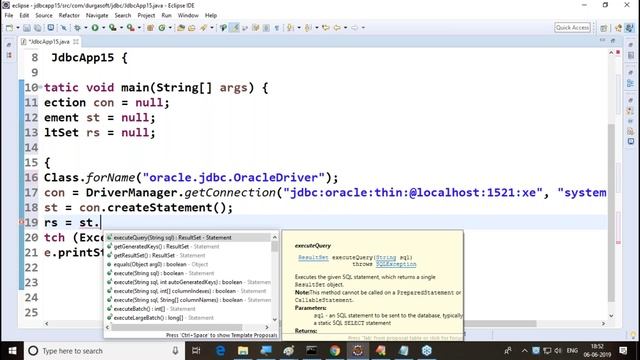Click the Search flashlight toolbar icon
Viewport: 640px width, 360px height.
pyautogui.click(x=203, y=28)
